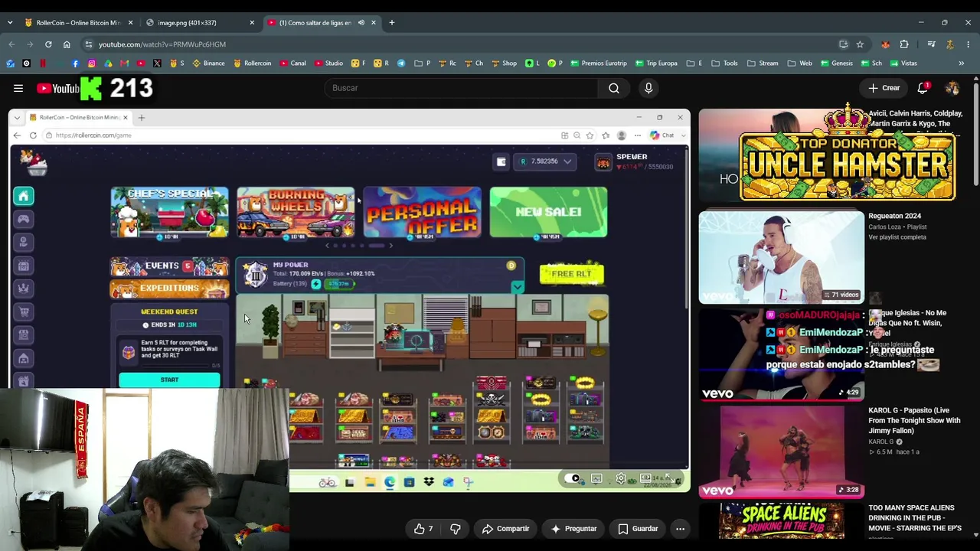The image size is (980, 551).
Task: Open the browser extensions puzzle icon
Action: click(904, 44)
